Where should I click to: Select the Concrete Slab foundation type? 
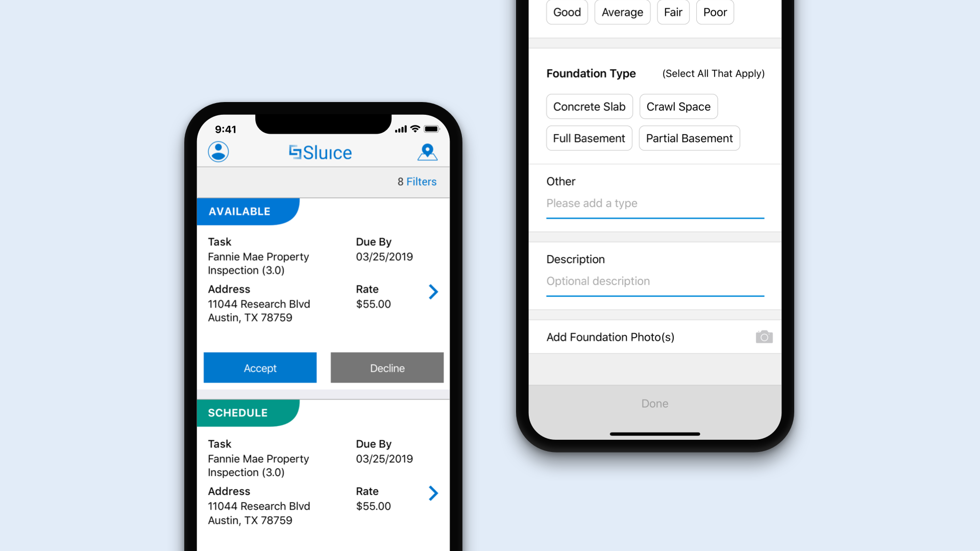click(x=590, y=106)
